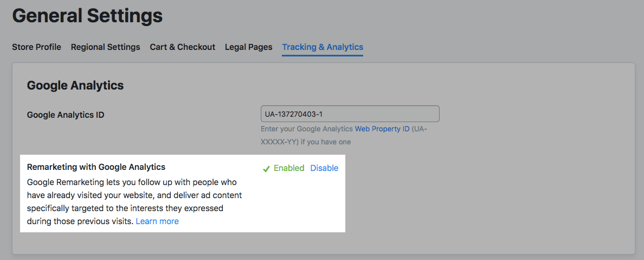Disable Remarketing with Google Analytics
The width and height of the screenshot is (644, 260).
coord(324,168)
